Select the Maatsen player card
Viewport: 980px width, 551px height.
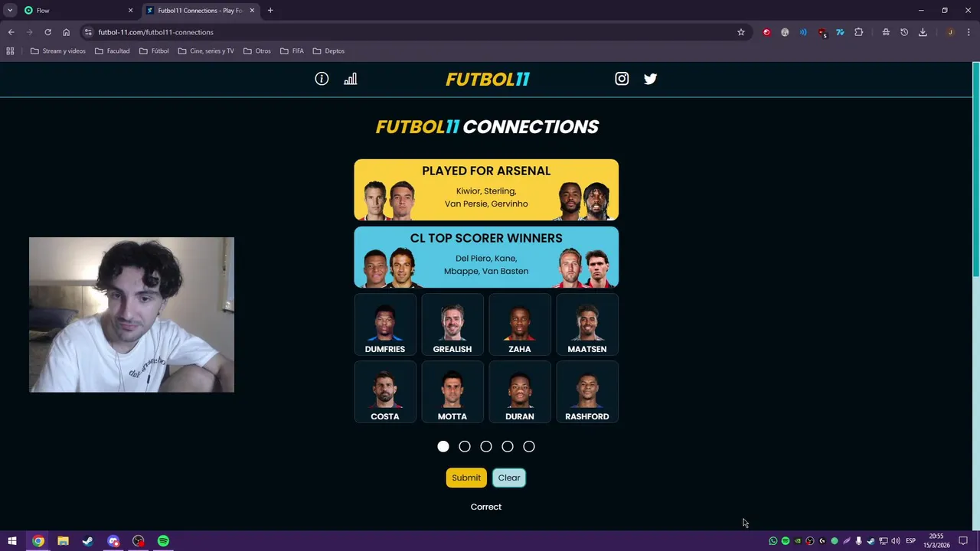pos(587,324)
